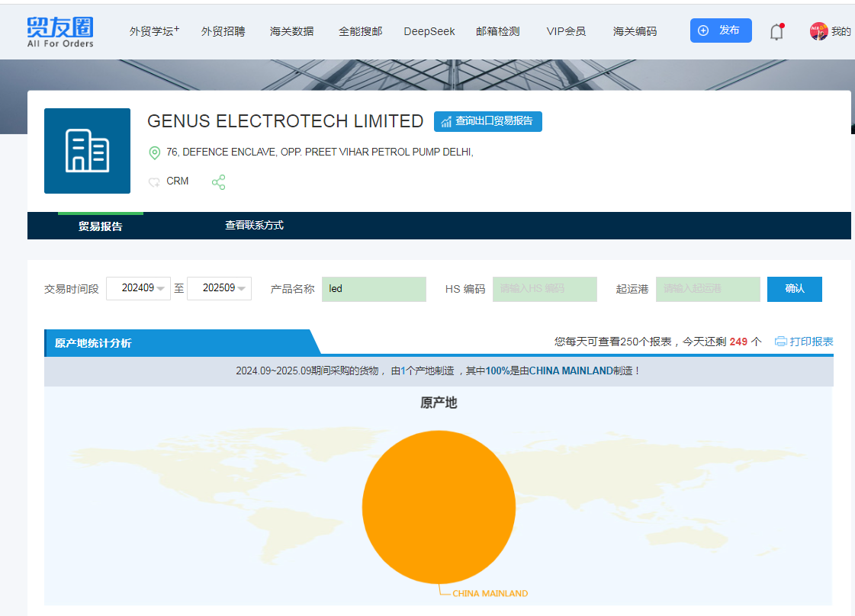Open DeepSeek from the navigation bar
Image resolution: width=855 pixels, height=616 pixels.
click(x=429, y=31)
